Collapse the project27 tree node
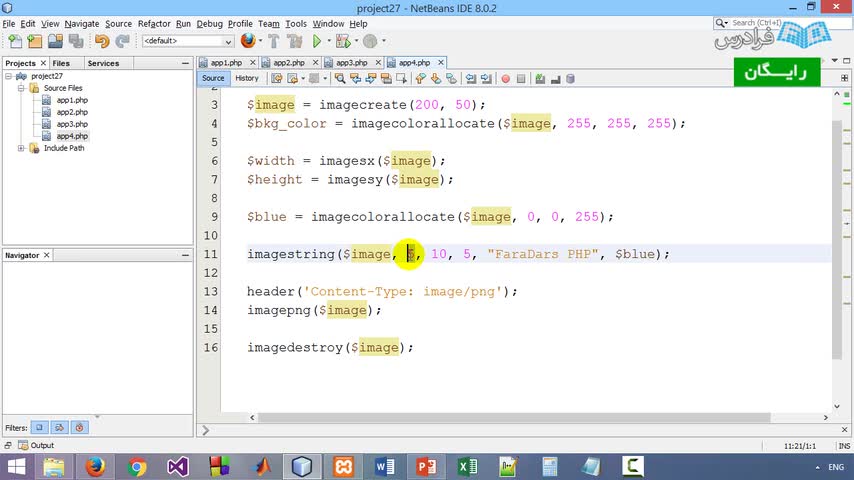The height and width of the screenshot is (480, 854). 8,76
